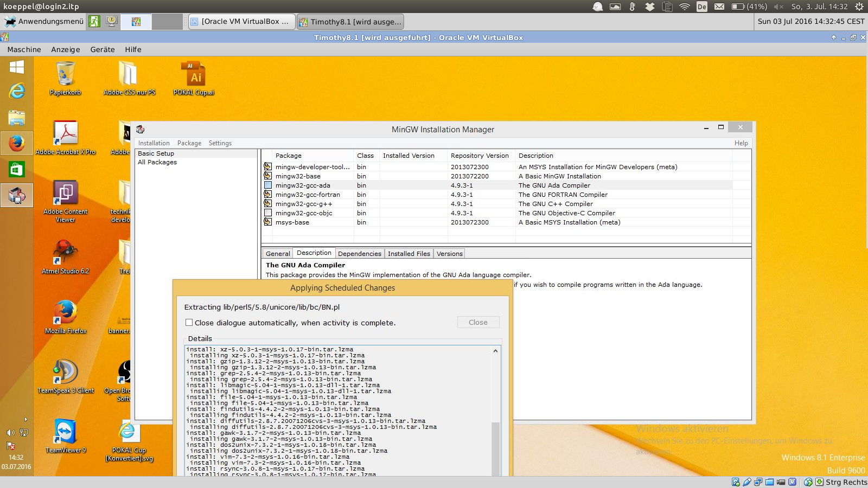Open the Package menu in MinGW
This screenshot has width=868, height=488.
189,143
